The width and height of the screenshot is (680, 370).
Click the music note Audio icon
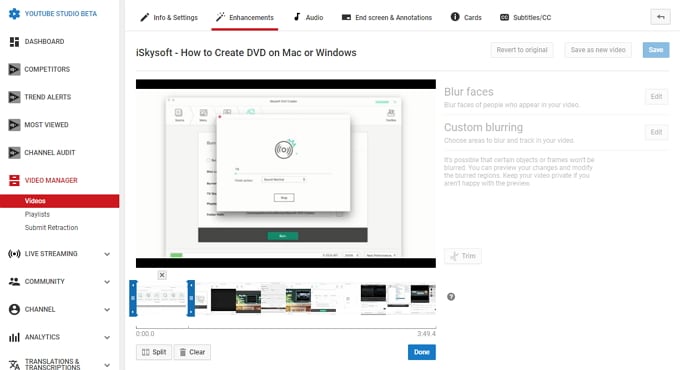coord(297,17)
